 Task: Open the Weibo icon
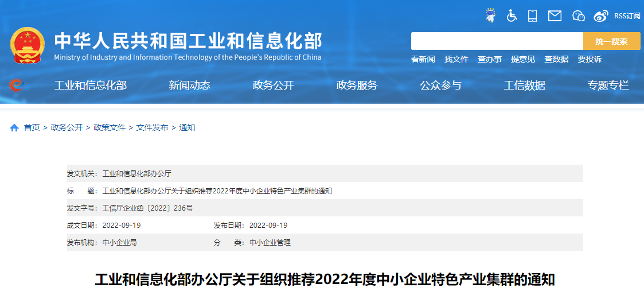click(600, 15)
